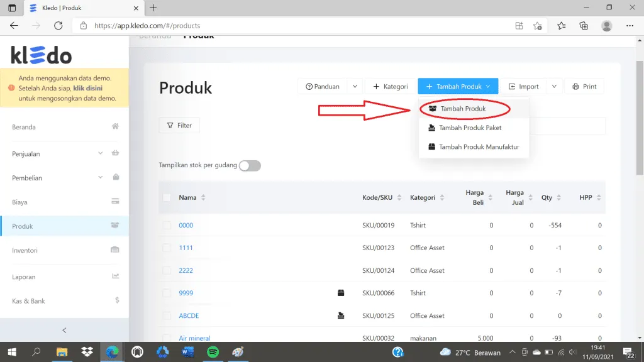This screenshot has width=644, height=362.
Task: Click the Laporan chart icon in sidebar
Action: coord(116,277)
